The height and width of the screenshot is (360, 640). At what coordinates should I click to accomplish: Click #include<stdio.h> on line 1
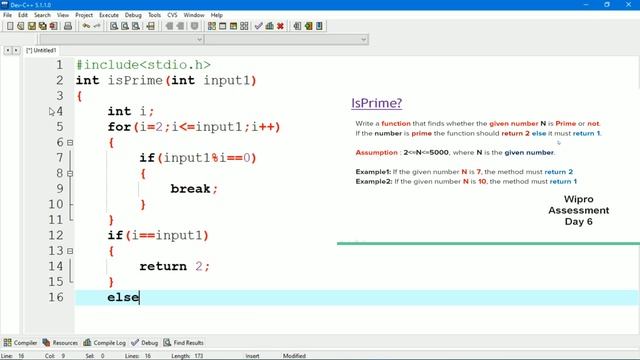(143, 65)
